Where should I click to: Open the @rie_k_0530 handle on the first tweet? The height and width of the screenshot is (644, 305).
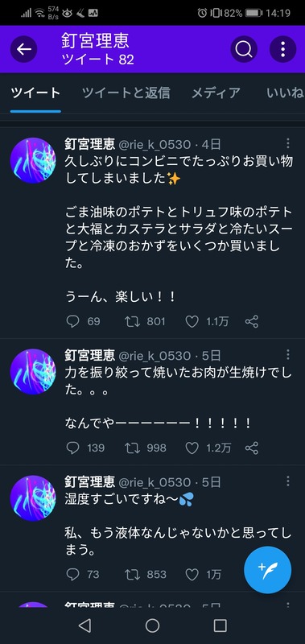155,145
